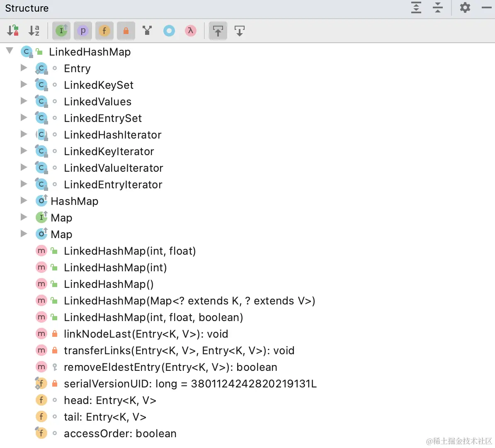Select serialVersionUID field row
Screen dimensions: 495x448
tap(190, 384)
